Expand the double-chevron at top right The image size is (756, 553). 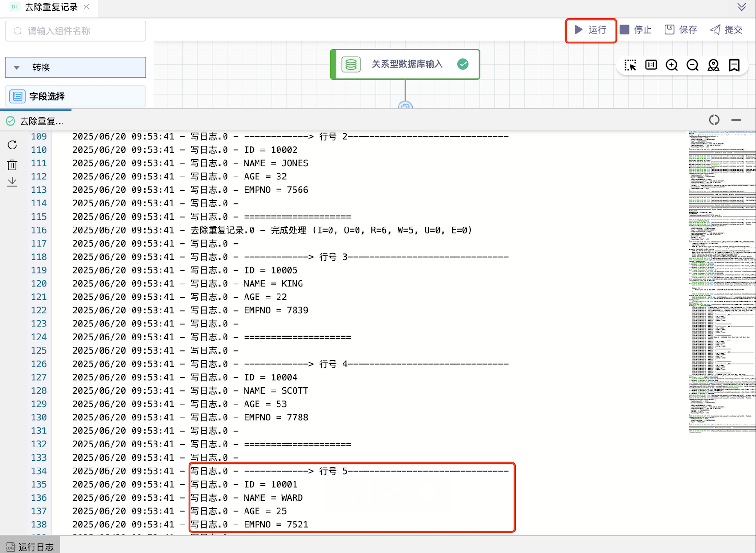(x=742, y=7)
